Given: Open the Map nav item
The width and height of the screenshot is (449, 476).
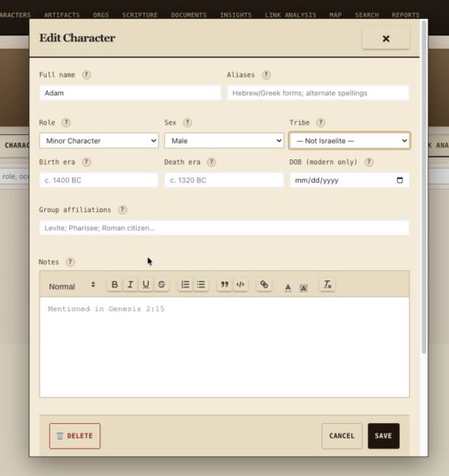Looking at the screenshot, I should (336, 16).
